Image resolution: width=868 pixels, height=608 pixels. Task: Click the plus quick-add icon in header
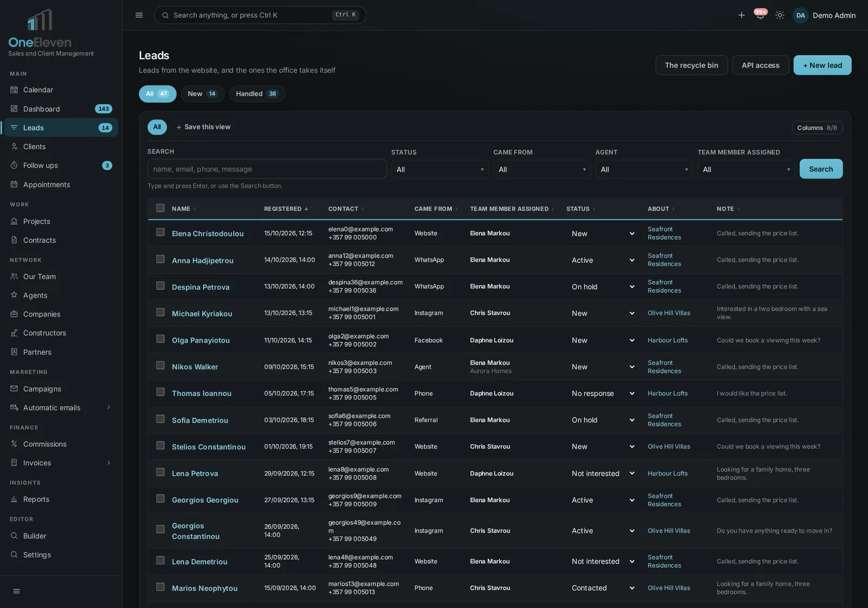click(x=741, y=15)
